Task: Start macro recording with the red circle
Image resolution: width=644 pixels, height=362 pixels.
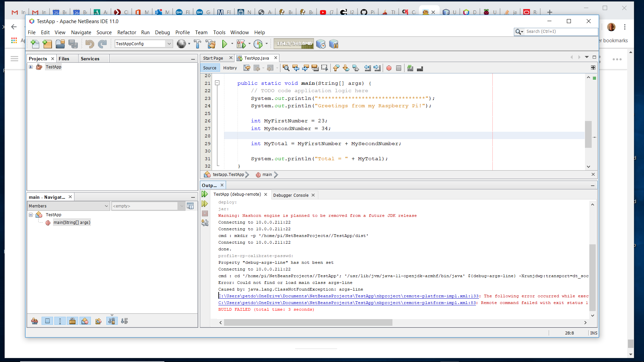Action: (x=389, y=68)
